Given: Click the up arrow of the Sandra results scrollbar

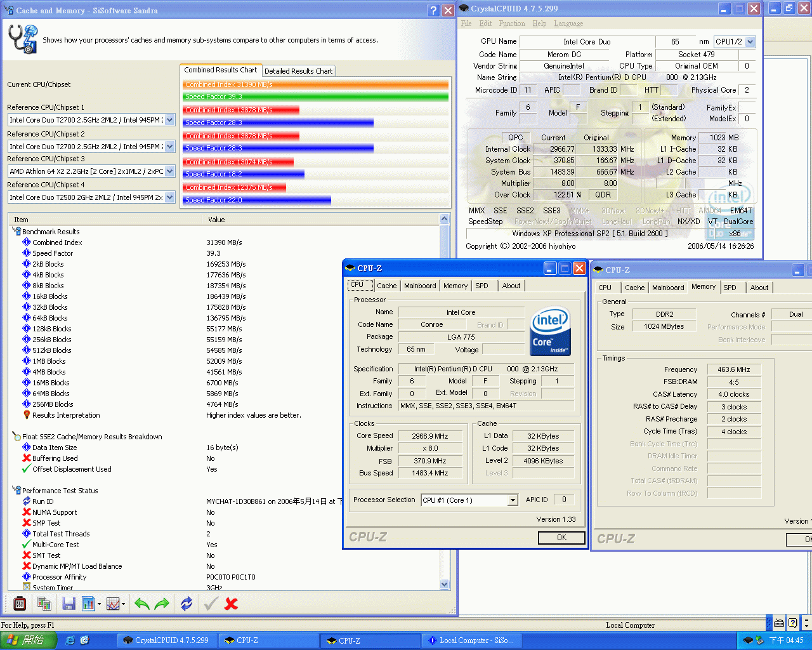Looking at the screenshot, I should pyautogui.click(x=444, y=219).
